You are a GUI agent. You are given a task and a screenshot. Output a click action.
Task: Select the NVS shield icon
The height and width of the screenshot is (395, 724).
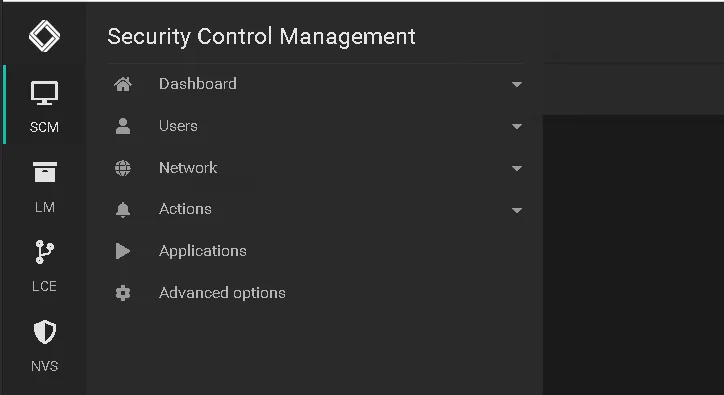45,332
